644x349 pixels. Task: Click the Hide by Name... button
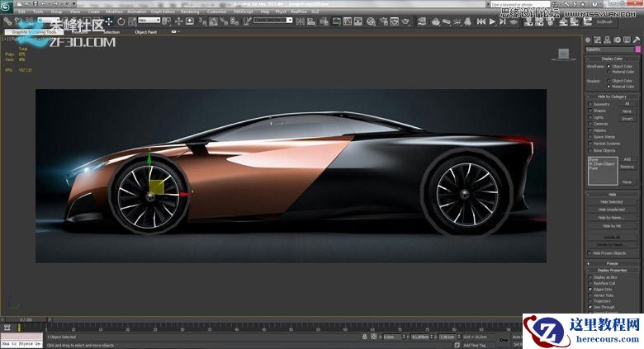tap(612, 218)
